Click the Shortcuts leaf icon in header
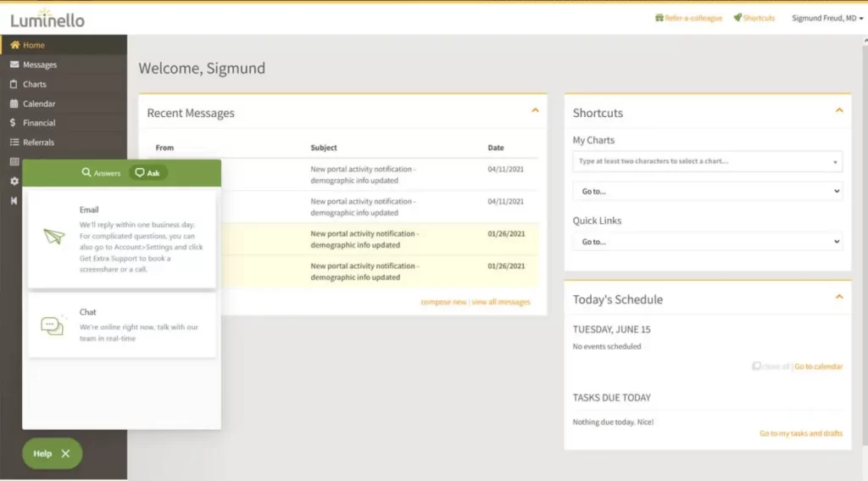 pyautogui.click(x=737, y=18)
